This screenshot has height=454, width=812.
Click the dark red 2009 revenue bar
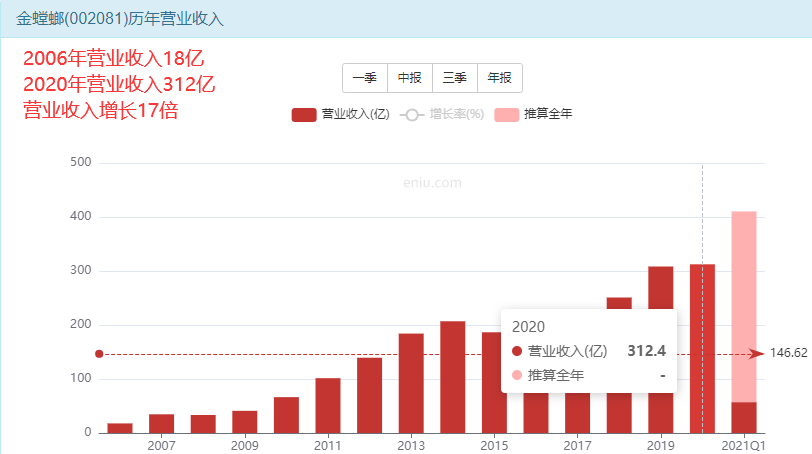click(244, 422)
